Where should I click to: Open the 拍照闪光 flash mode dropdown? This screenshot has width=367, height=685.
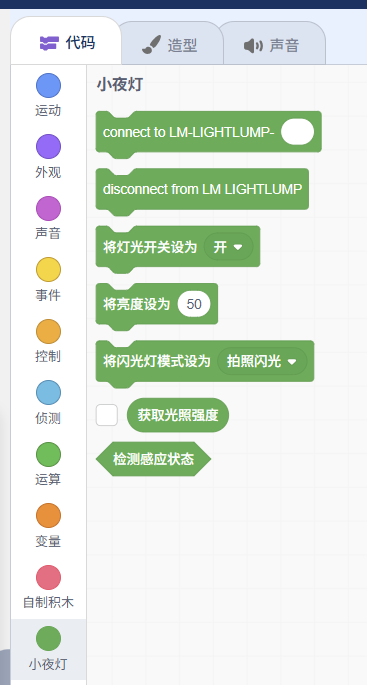pos(262,361)
